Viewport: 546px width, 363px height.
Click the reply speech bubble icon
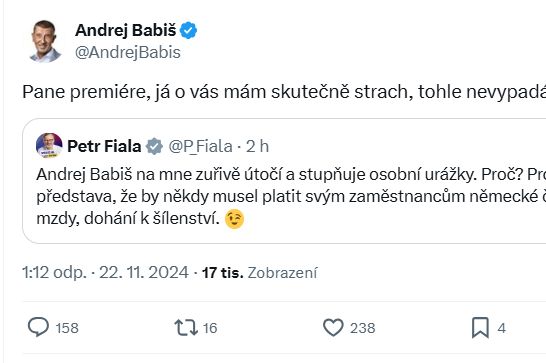tap(38, 327)
